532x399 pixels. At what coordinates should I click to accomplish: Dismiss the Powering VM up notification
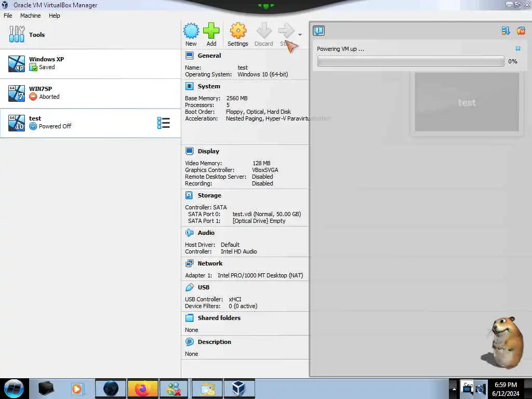[518, 48]
